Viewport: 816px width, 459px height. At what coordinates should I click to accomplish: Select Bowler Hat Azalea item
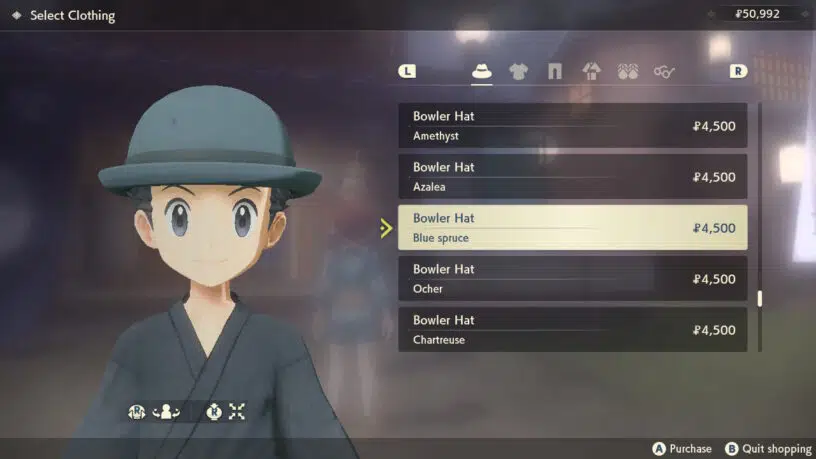tap(572, 176)
